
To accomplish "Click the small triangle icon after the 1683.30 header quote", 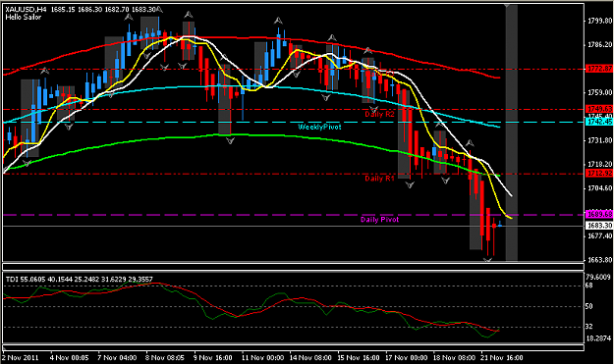I will point(159,9).
